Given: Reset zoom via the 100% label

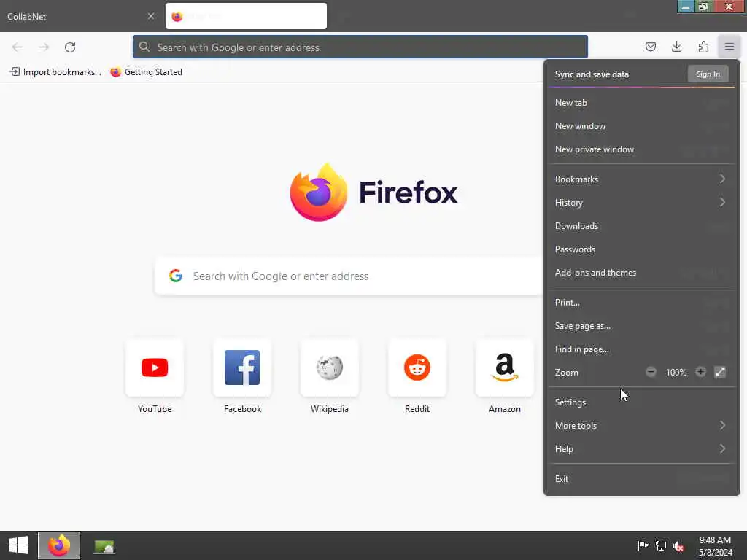Looking at the screenshot, I should pyautogui.click(x=676, y=373).
